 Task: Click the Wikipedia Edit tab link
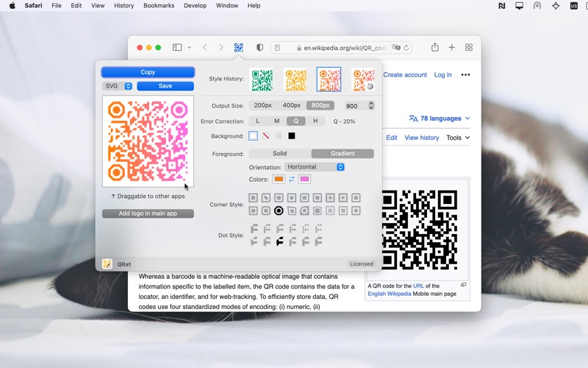(392, 138)
